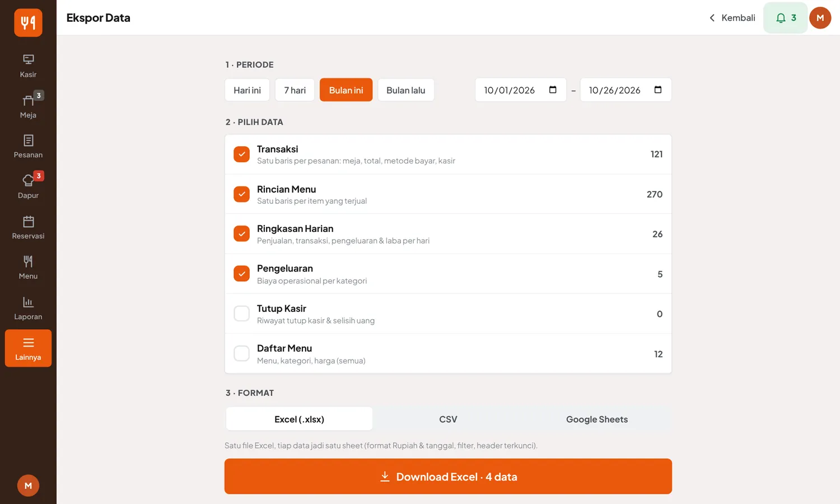The width and height of the screenshot is (840, 504).
Task: Click the Pengeluaran count 5
Action: (660, 274)
